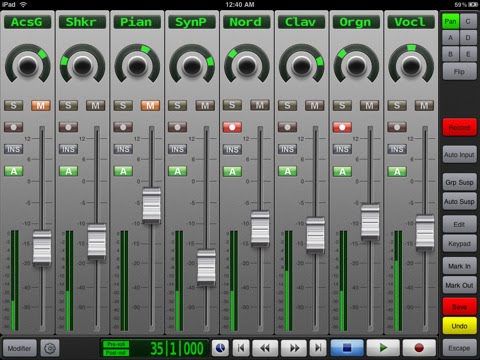Open the counter mode pie icon
The height and width of the screenshot is (360, 480).
click(220, 348)
